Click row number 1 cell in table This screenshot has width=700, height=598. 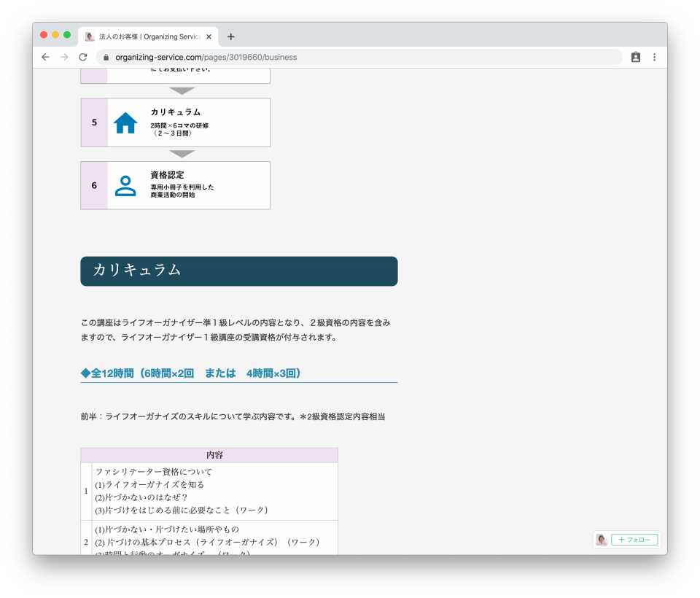pyautogui.click(x=86, y=491)
